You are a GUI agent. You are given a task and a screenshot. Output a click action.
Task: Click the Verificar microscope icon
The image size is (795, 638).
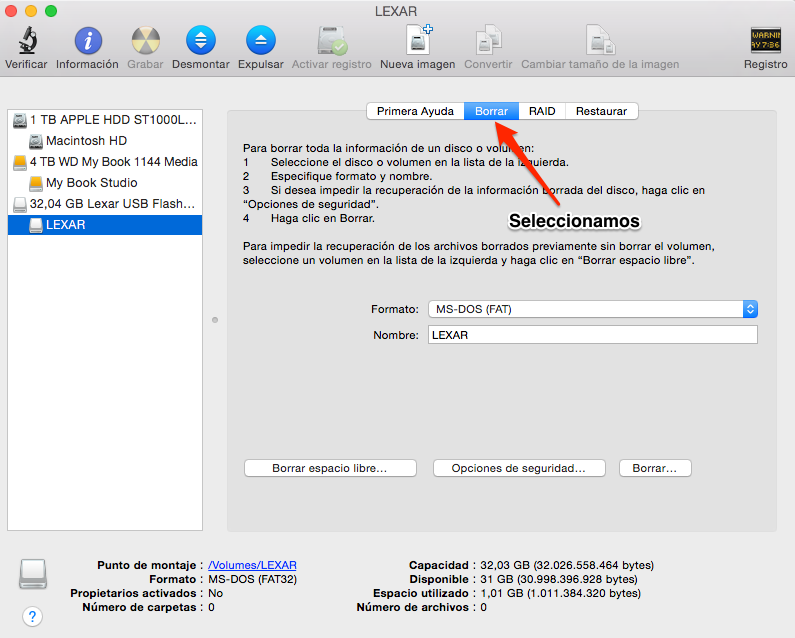tap(27, 41)
